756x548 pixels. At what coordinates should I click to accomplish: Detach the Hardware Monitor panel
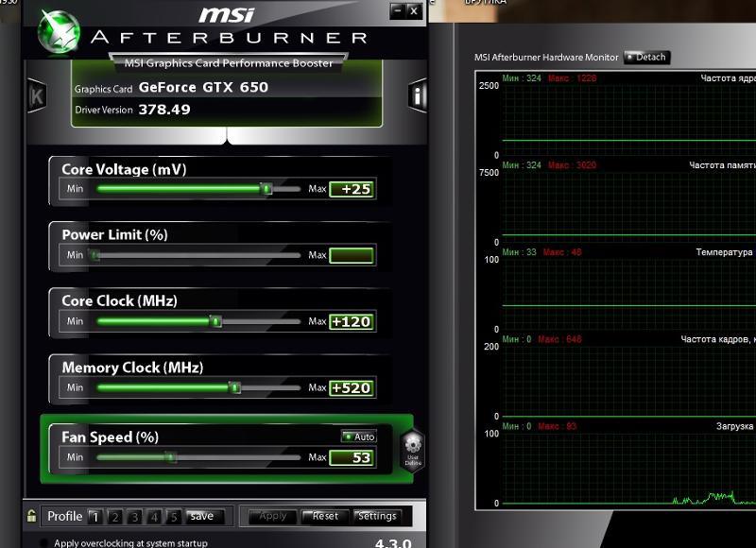646,58
